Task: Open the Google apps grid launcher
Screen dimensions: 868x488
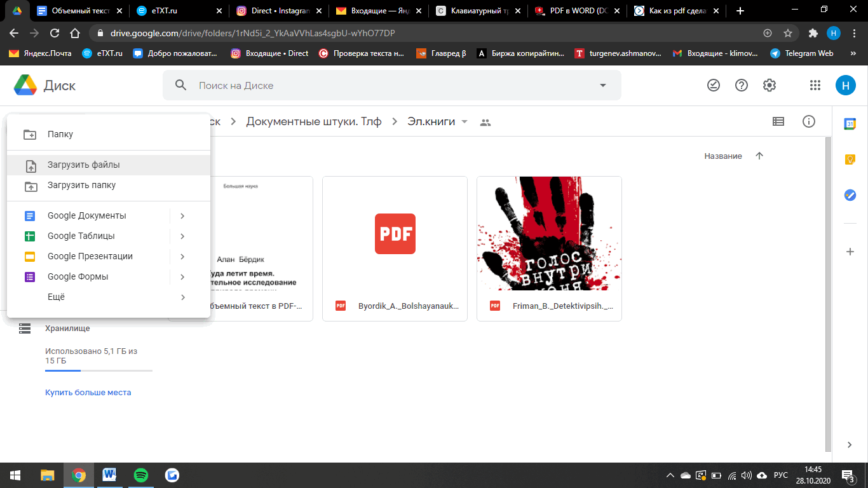Action: click(815, 85)
